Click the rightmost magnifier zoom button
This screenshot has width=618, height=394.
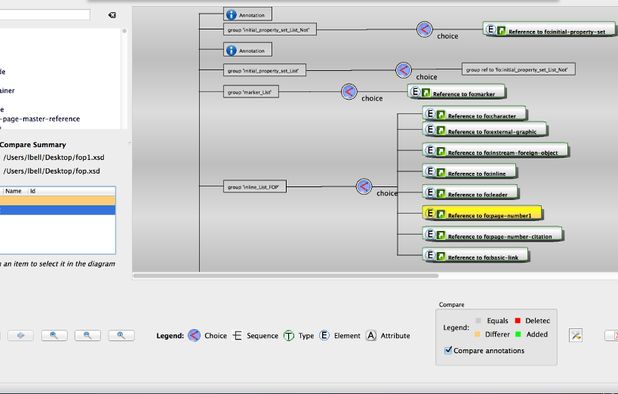[x=121, y=335]
